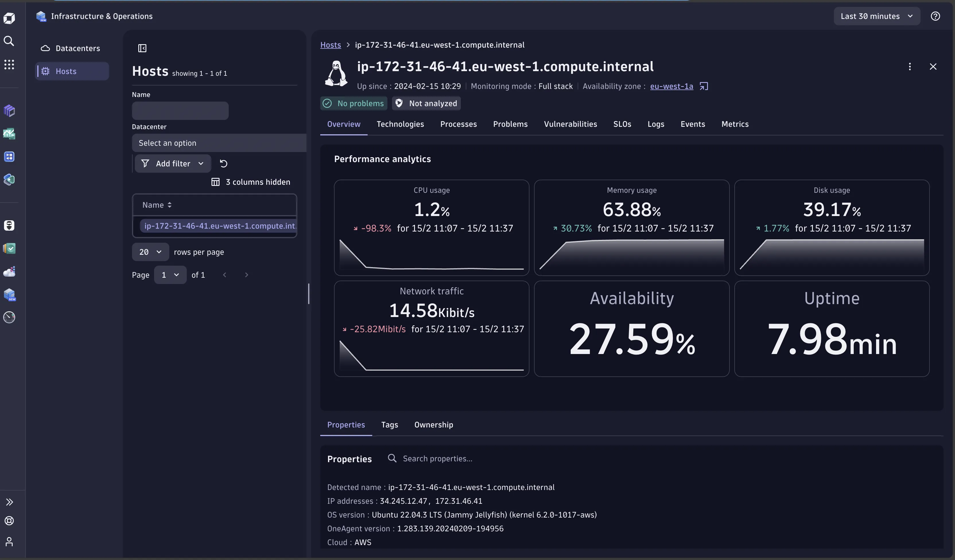This screenshot has height=560, width=955.
Task: Collapse the Hosts filter panel via its panel icon
Action: tap(142, 48)
